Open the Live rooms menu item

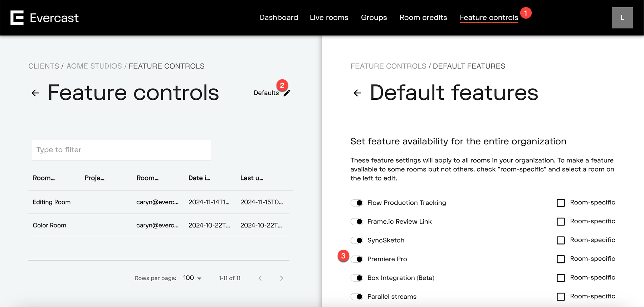(329, 18)
